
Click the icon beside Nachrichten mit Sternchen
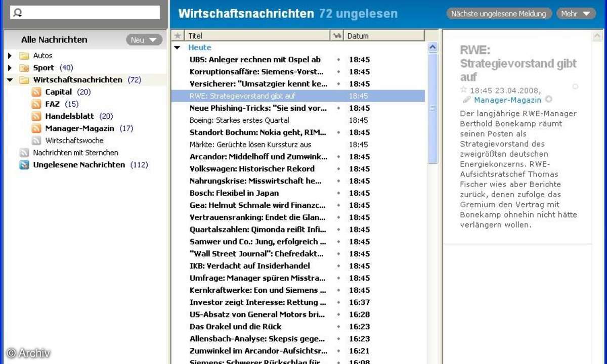24,153
